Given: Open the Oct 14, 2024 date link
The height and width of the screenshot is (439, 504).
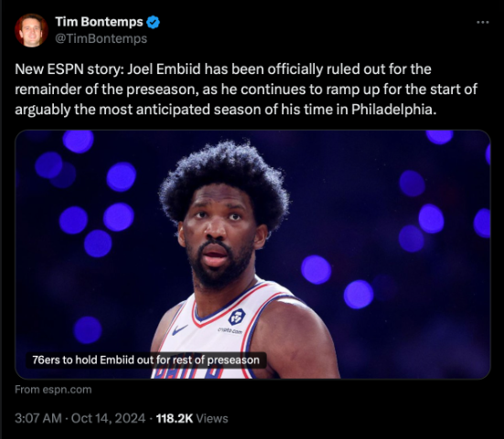Looking at the screenshot, I should (x=108, y=419).
